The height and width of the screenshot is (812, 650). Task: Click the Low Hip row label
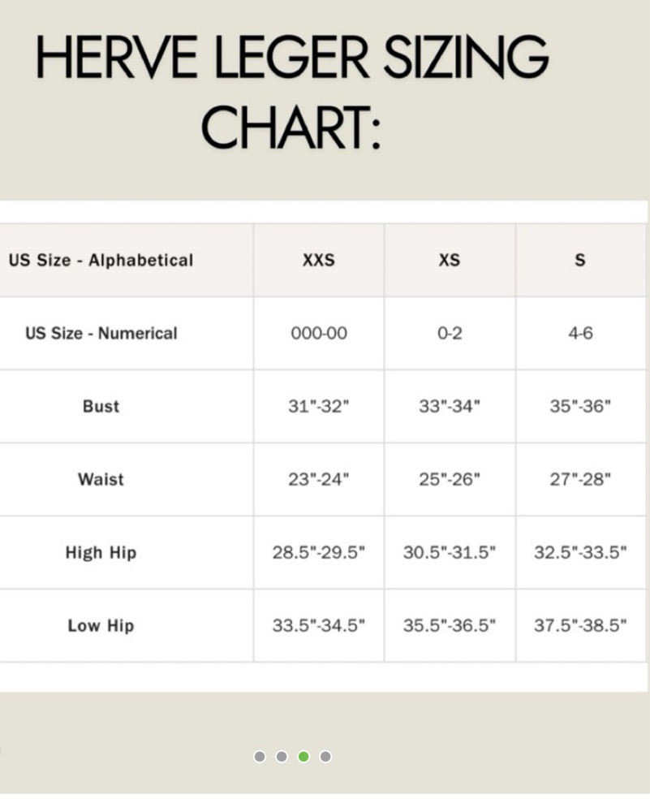coord(101,626)
